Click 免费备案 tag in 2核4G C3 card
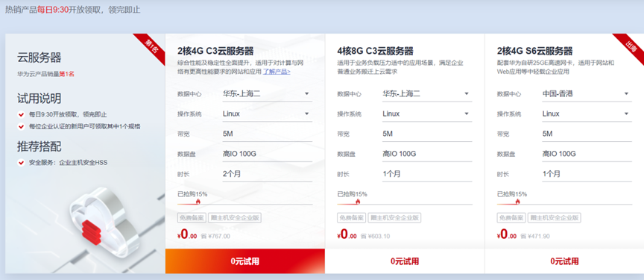The height and width of the screenshot is (280, 644). click(x=192, y=218)
